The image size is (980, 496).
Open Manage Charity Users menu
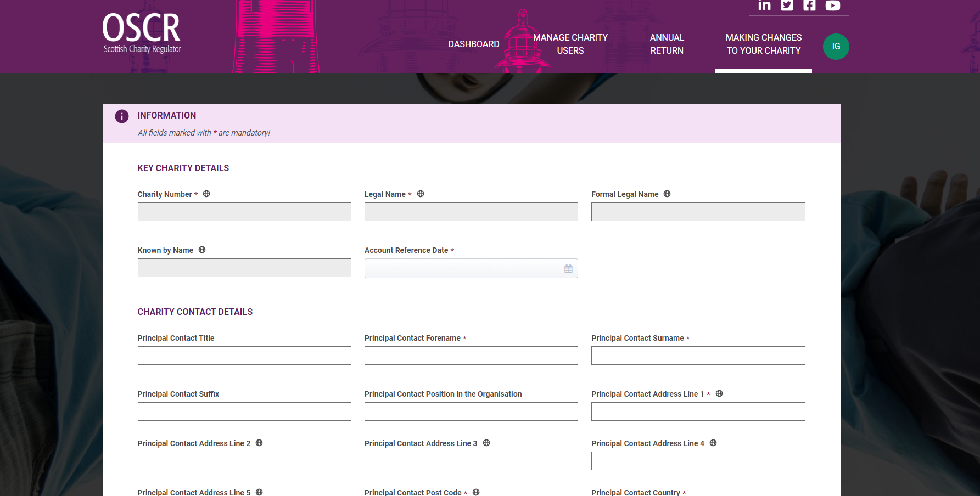pos(570,44)
